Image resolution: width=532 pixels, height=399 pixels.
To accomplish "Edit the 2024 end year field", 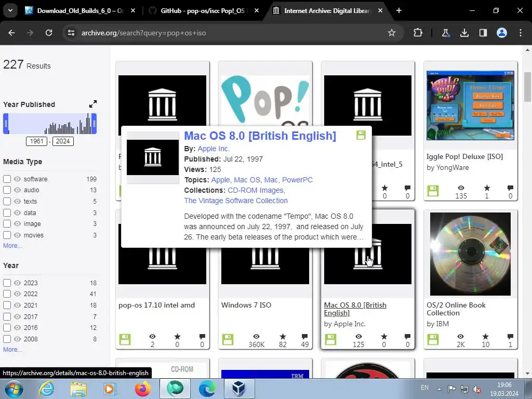I will pyautogui.click(x=63, y=141).
